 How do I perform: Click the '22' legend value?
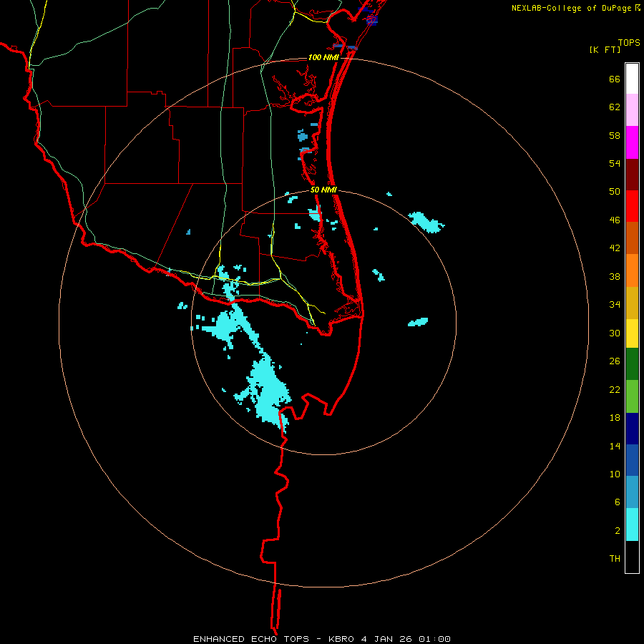click(615, 389)
